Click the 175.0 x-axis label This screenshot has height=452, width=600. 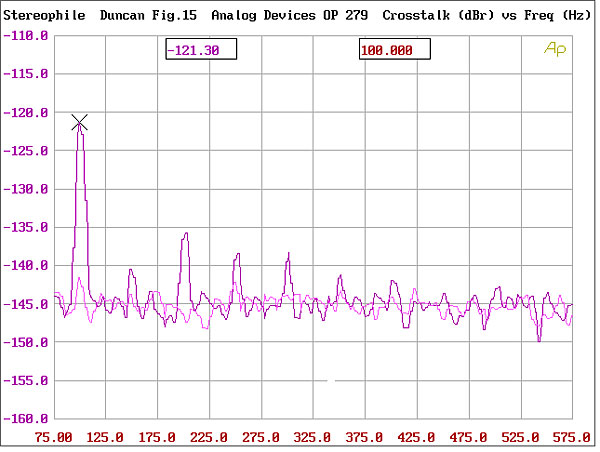[157, 437]
